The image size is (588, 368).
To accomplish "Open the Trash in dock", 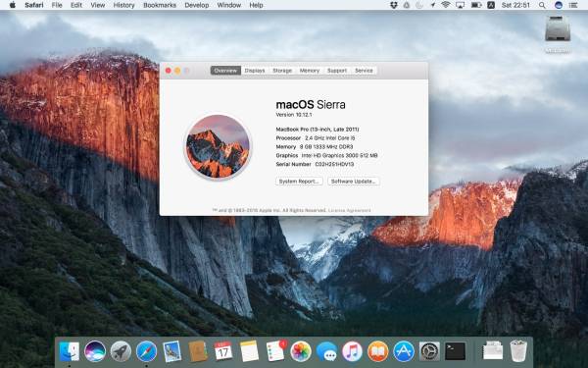I will 518,351.
